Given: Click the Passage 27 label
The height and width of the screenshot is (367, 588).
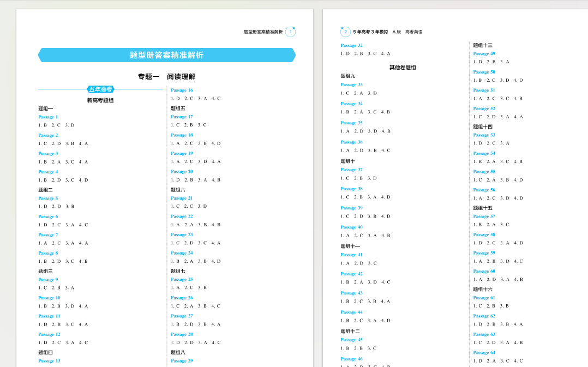Looking at the screenshot, I should click(182, 316).
